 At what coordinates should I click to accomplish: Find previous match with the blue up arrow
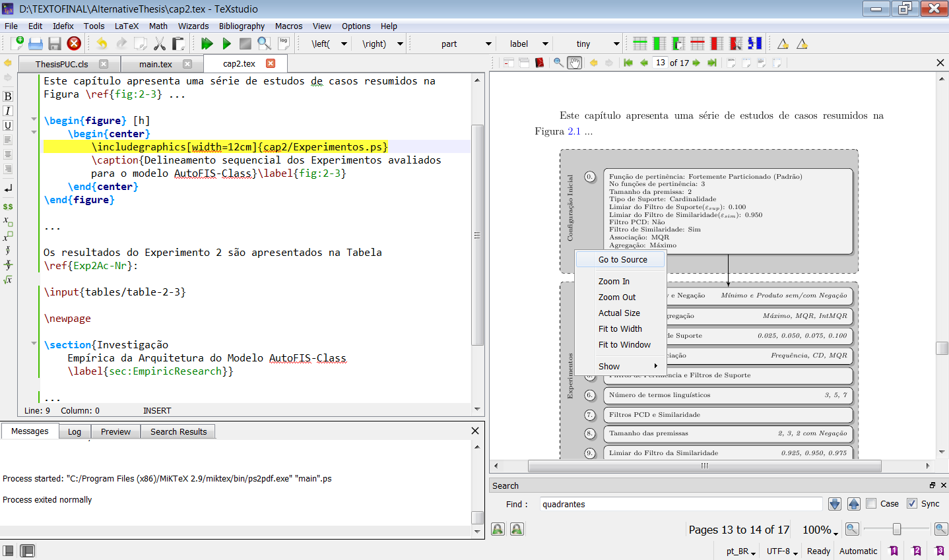854,504
